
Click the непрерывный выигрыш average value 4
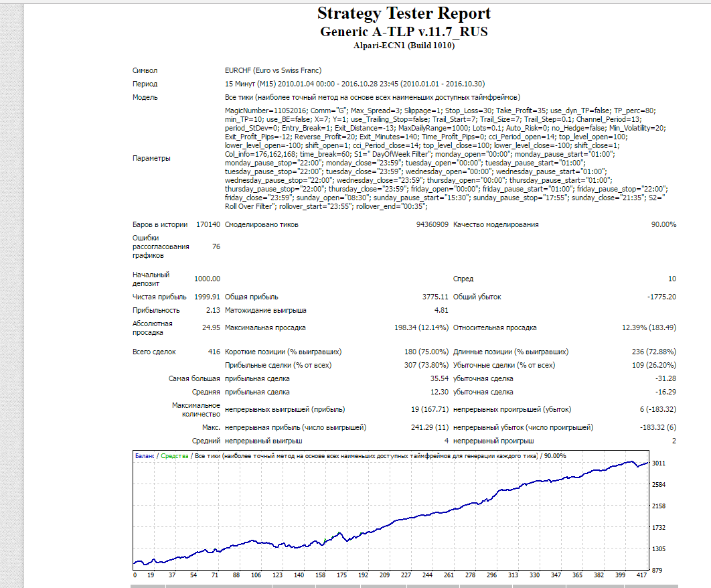[446, 441]
